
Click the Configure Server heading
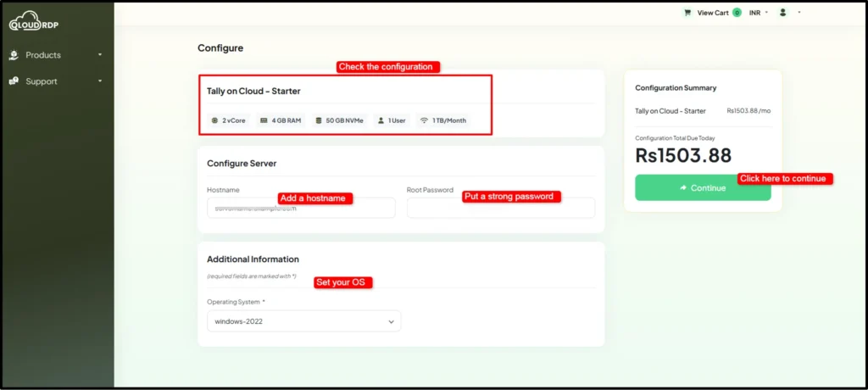(242, 164)
